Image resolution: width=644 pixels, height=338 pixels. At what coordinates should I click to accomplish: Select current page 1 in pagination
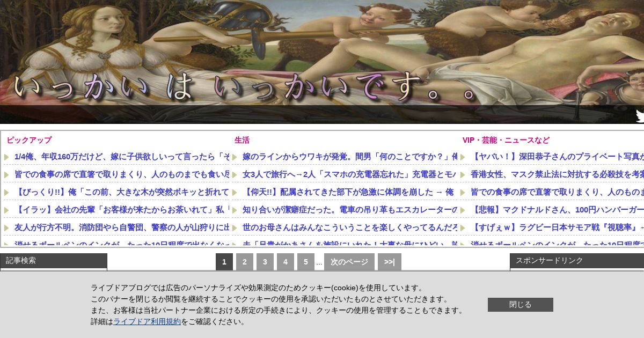224,262
